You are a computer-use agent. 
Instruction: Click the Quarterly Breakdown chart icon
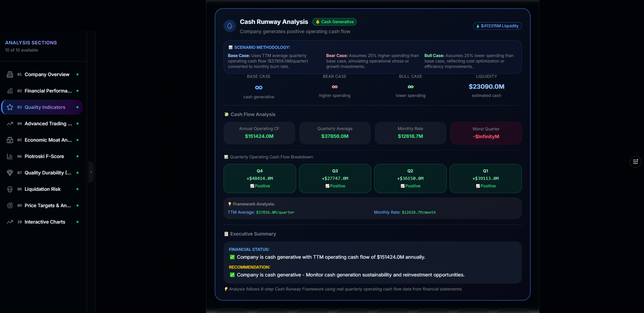(x=226, y=157)
